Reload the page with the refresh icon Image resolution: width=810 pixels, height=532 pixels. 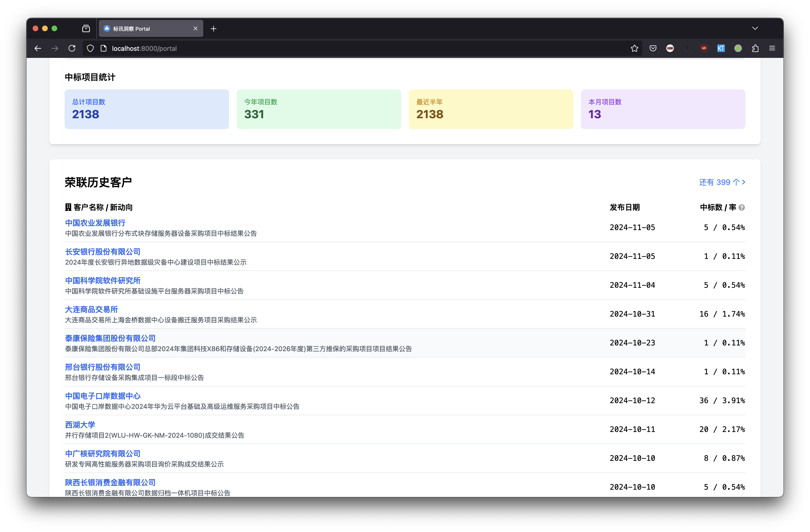[72, 48]
